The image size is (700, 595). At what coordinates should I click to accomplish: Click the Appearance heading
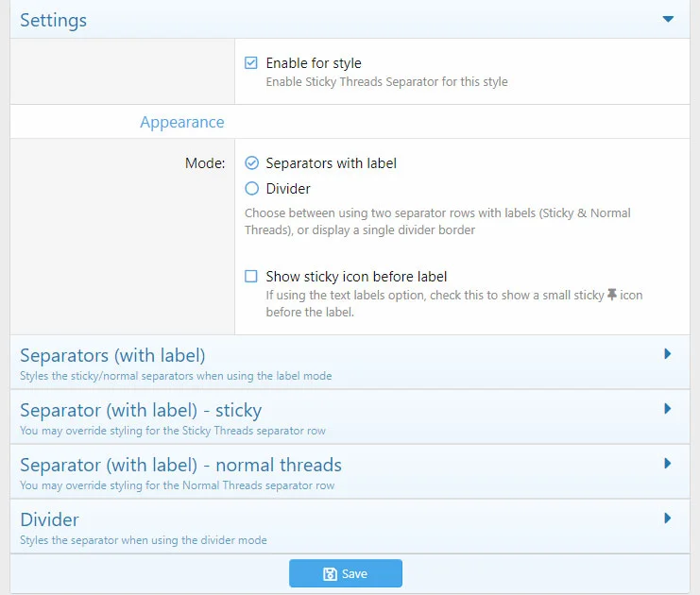(x=181, y=122)
